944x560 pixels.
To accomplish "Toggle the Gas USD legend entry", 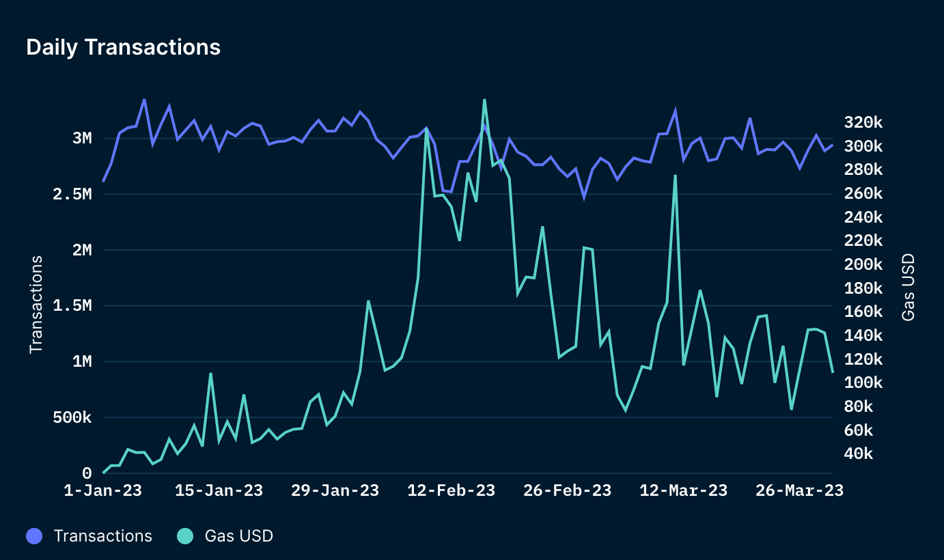I will (x=225, y=536).
